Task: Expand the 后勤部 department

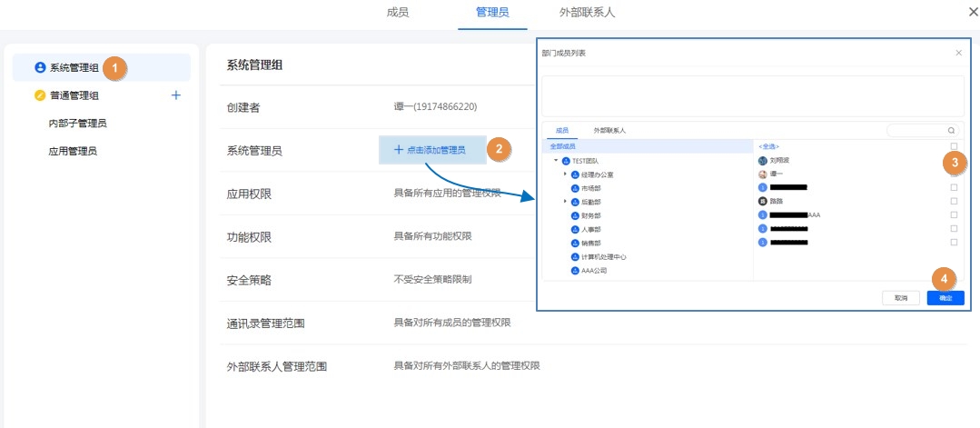Action: [x=565, y=202]
